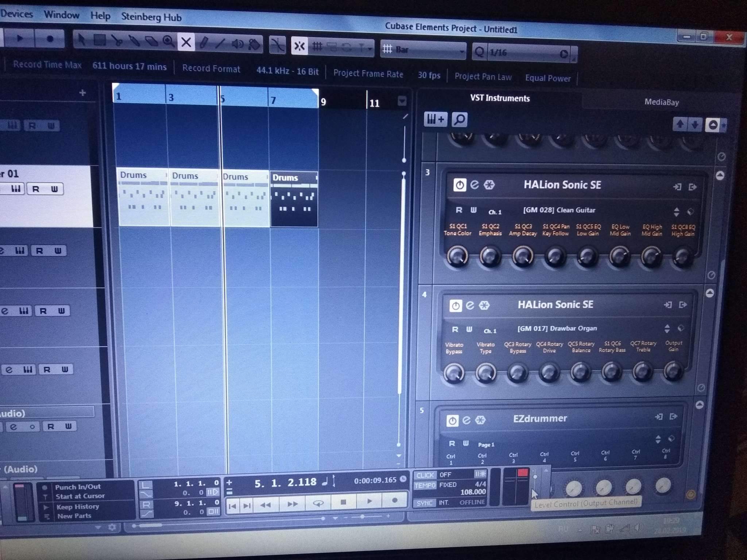Image resolution: width=747 pixels, height=560 pixels.
Task: Open the Clean Guitar preset selector arrows
Action: [x=676, y=212]
